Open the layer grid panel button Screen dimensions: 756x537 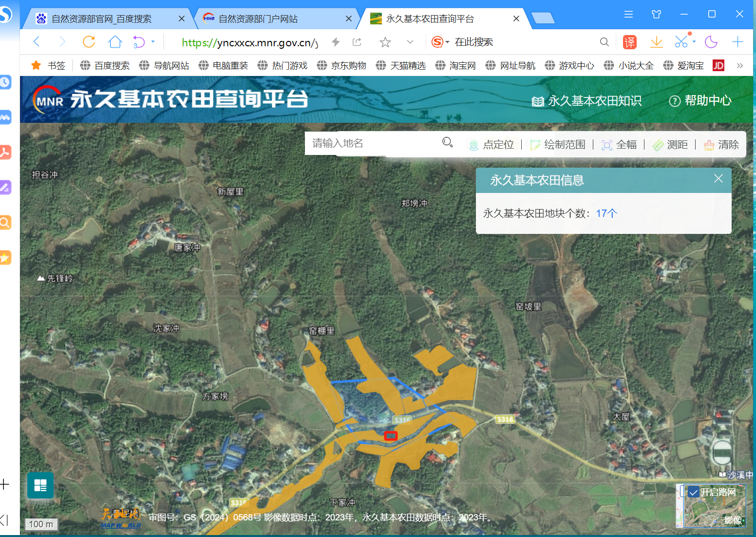tap(40, 485)
